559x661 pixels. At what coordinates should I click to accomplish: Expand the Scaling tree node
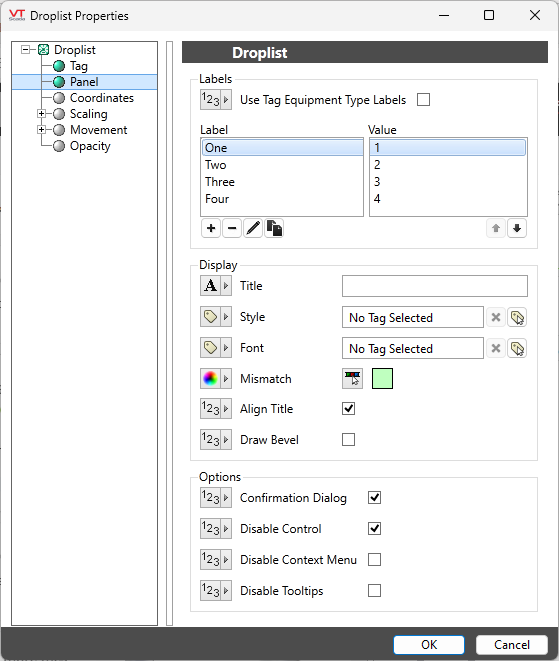(x=41, y=113)
